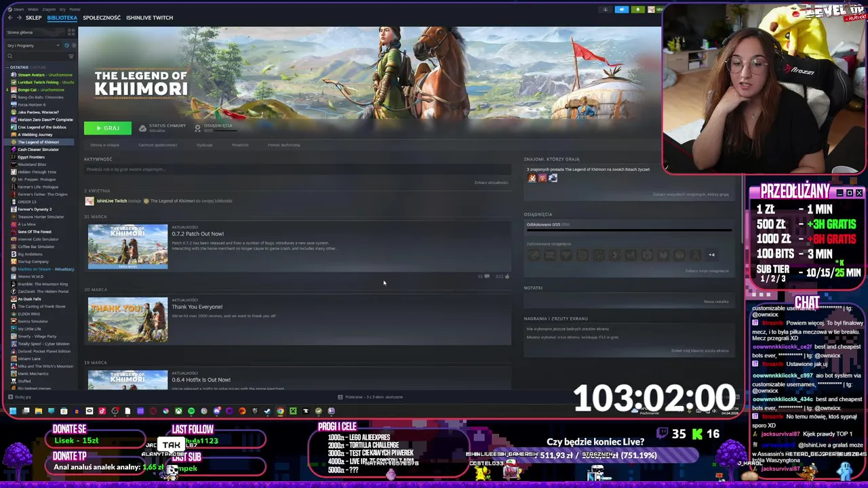Screen dimensions: 868x488
Task: Open Discord from the taskbar
Action: pos(216,411)
